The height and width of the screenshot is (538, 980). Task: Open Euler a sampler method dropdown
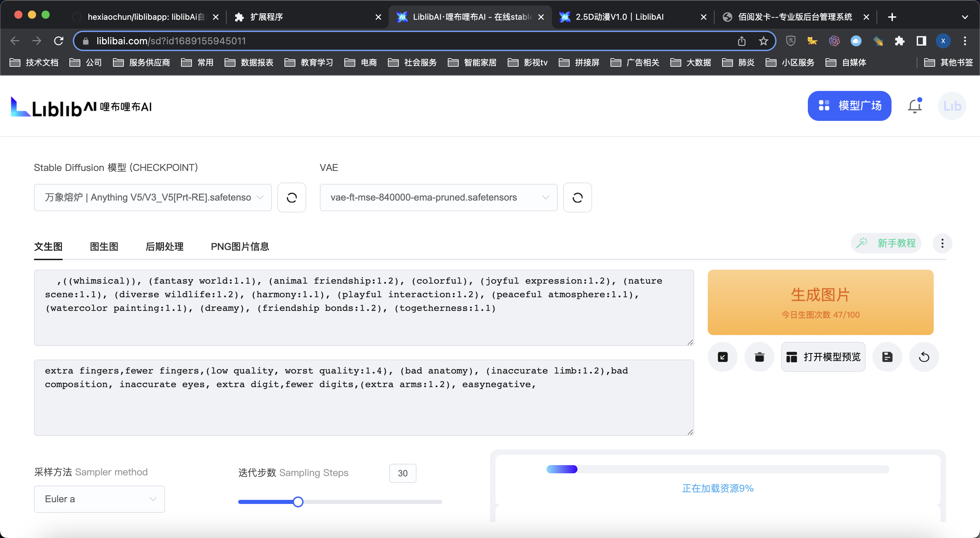99,499
